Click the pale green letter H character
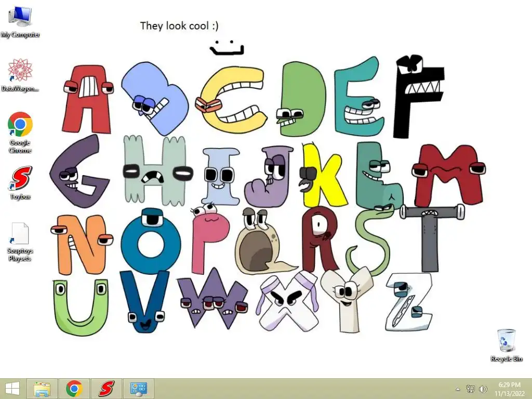The height and width of the screenshot is (399, 532). (157, 170)
